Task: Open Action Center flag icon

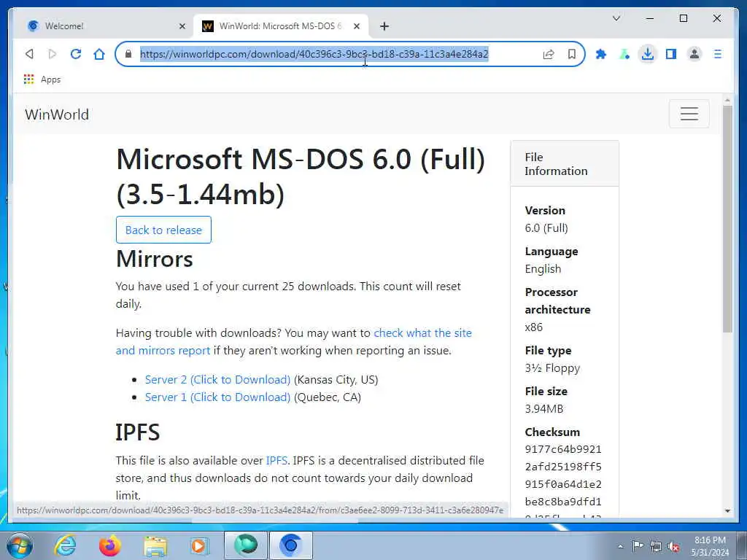Action: pos(638,545)
